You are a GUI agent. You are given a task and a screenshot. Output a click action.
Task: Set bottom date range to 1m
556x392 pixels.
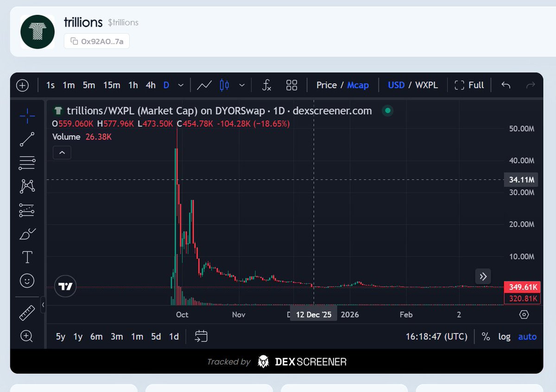coord(137,336)
